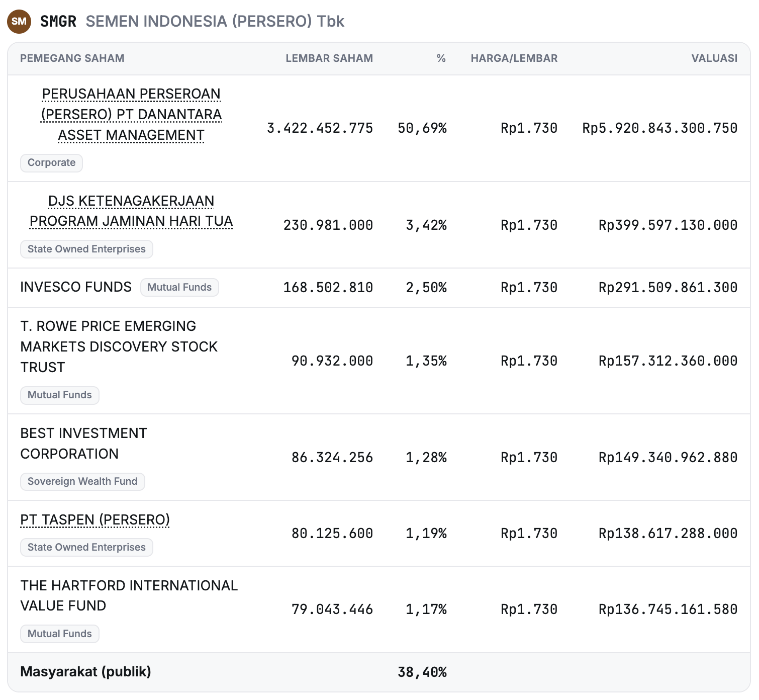Image resolution: width=759 pixels, height=700 pixels.
Task: Click the SEMEN INDONESIA (PERSERO) Tbk title
Action: tap(215, 21)
